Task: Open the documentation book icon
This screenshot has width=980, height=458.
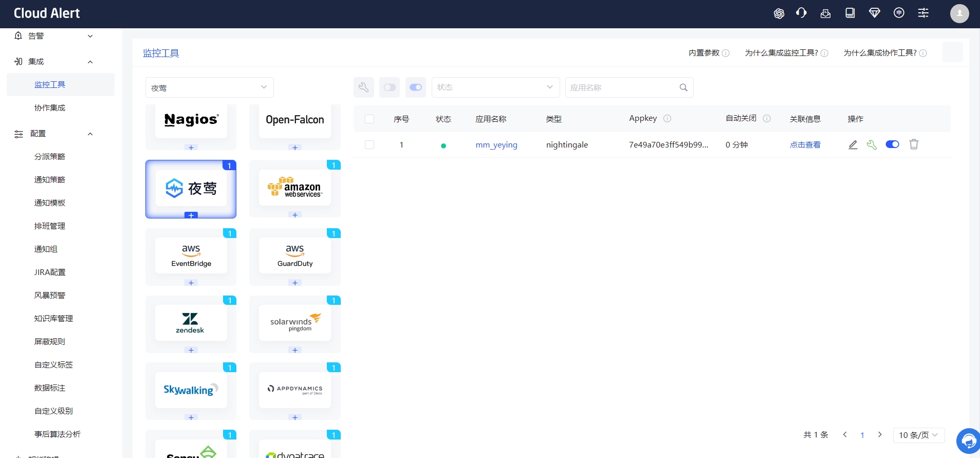Action: pyautogui.click(x=850, y=13)
